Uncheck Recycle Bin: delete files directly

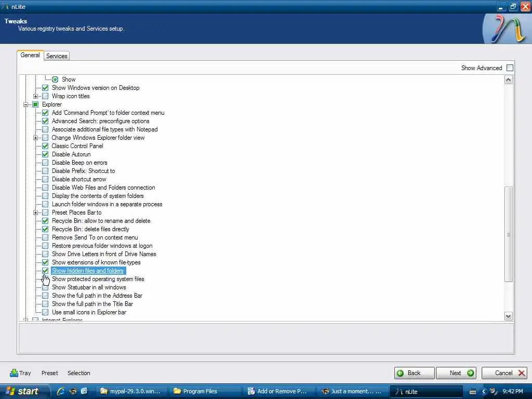pyautogui.click(x=45, y=229)
